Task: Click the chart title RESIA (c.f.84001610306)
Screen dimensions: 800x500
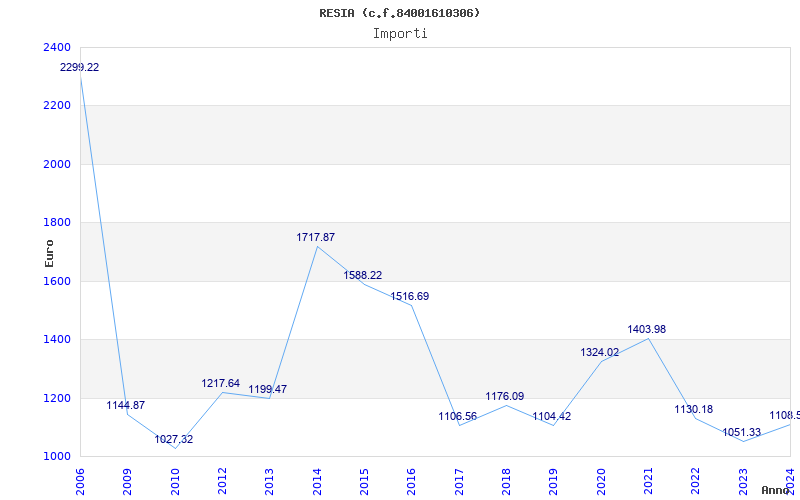Action: [x=399, y=13]
